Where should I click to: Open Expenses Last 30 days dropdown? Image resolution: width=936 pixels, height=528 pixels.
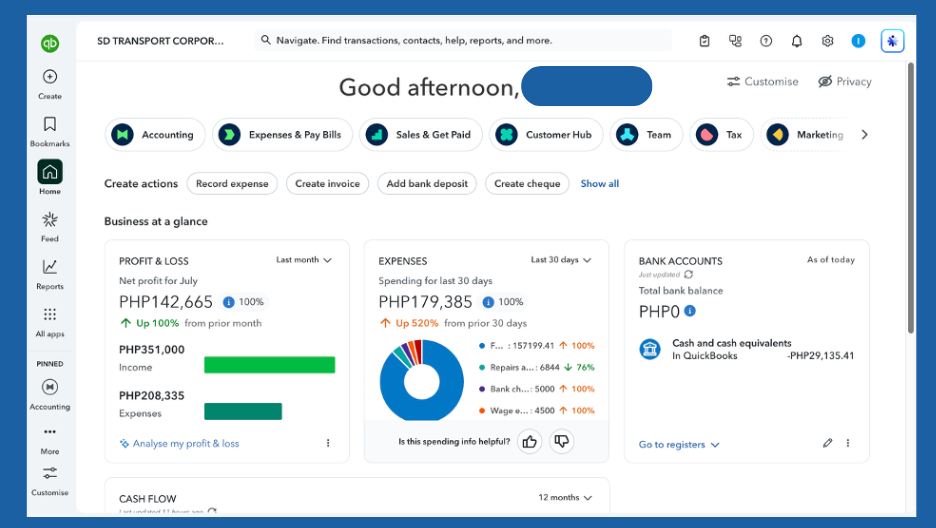[x=561, y=260]
